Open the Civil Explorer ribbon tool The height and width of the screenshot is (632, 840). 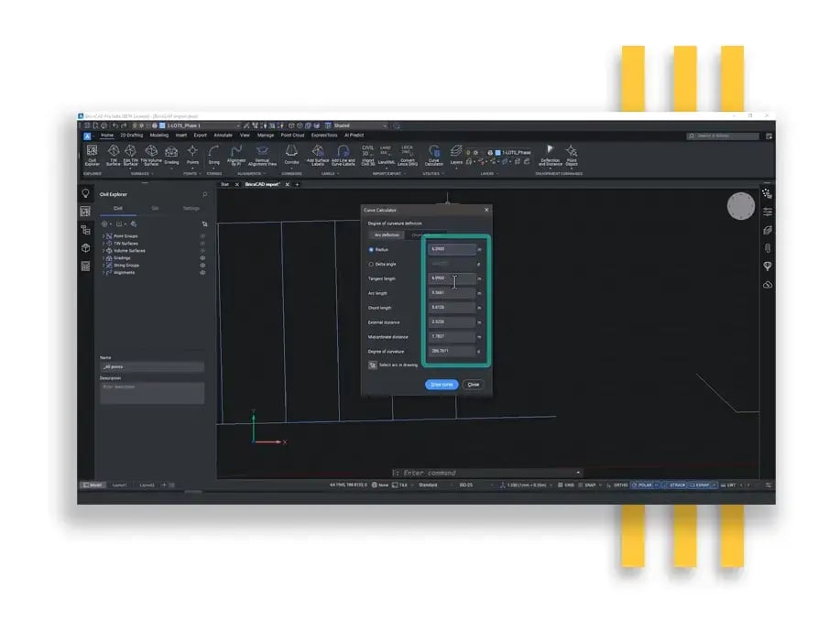(93, 155)
